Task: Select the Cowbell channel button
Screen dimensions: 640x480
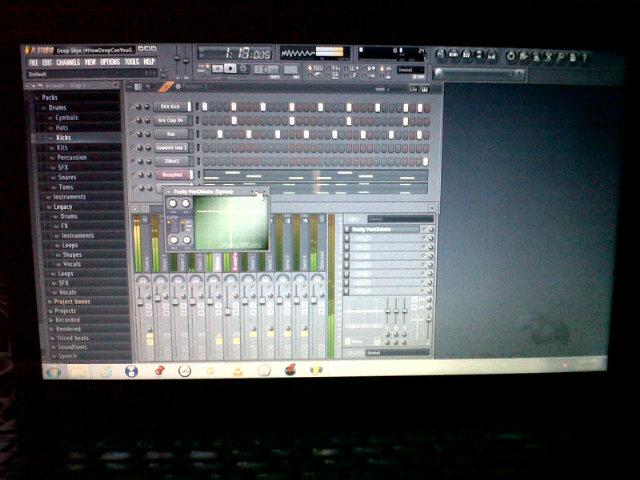Action: 172,148
